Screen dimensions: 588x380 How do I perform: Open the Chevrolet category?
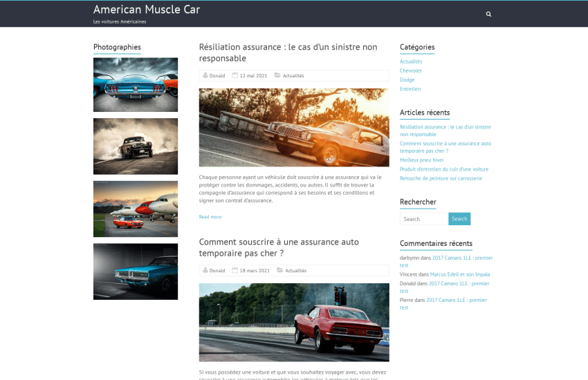click(x=410, y=70)
